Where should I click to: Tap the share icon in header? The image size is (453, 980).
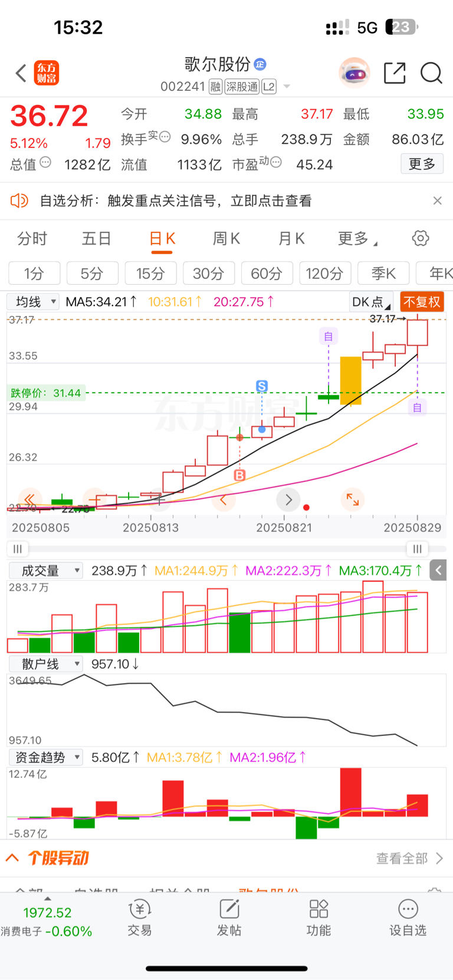(395, 73)
